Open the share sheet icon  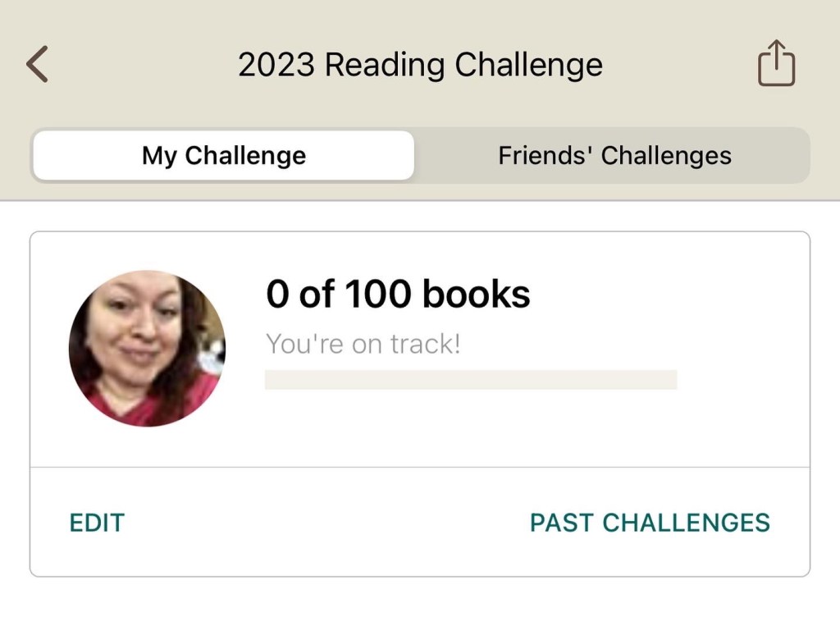(x=776, y=64)
